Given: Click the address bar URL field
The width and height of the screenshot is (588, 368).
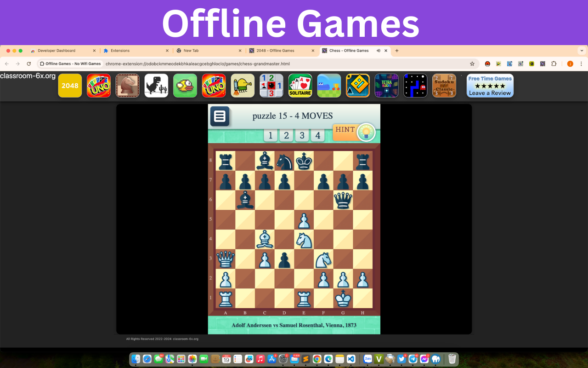Looking at the screenshot, I should coord(285,64).
